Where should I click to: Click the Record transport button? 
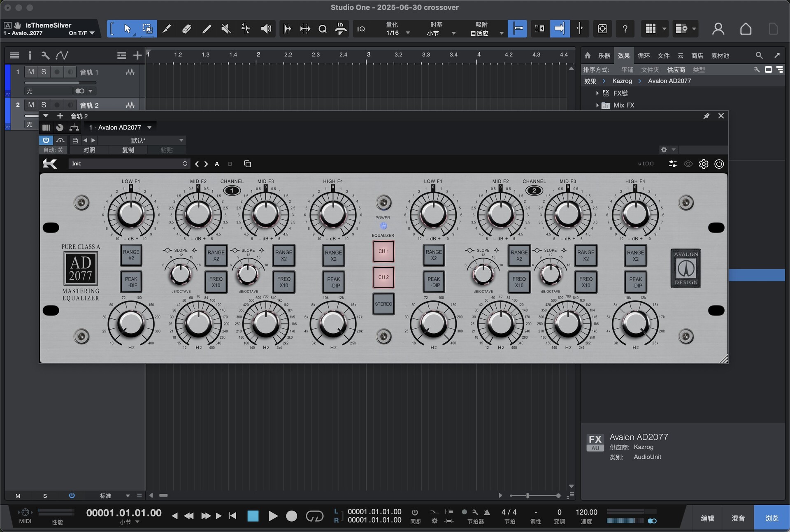[291, 516]
